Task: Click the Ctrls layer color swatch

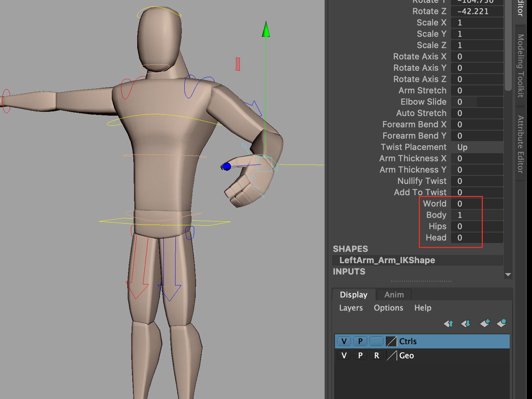Action: click(x=391, y=341)
